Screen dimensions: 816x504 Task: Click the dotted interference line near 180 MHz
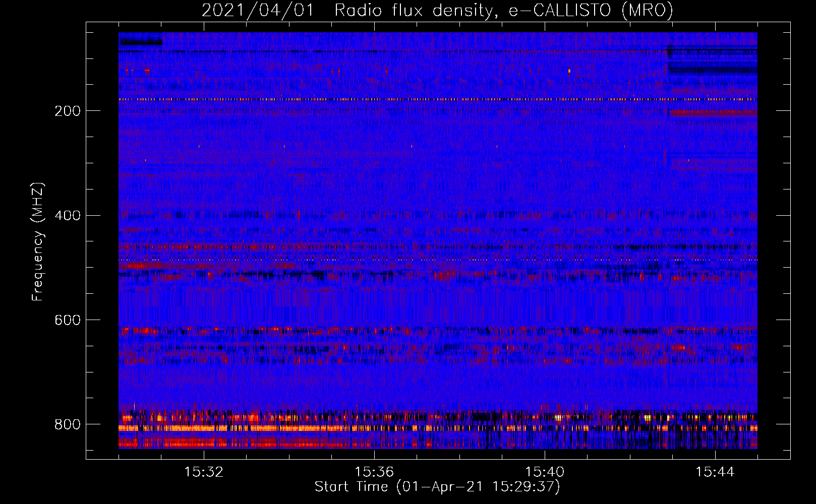tap(438, 99)
